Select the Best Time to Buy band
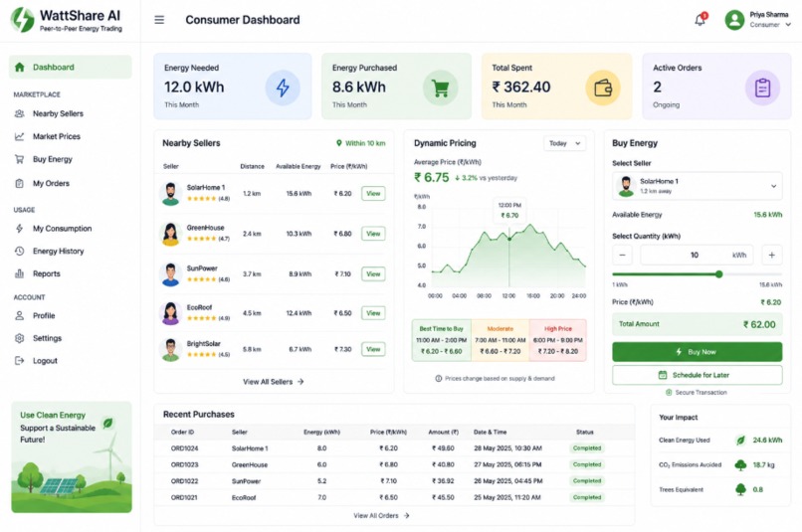 [442, 340]
